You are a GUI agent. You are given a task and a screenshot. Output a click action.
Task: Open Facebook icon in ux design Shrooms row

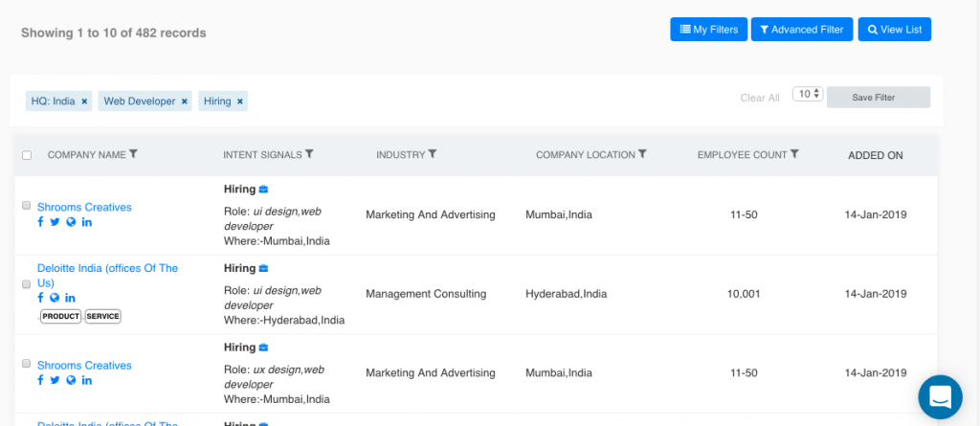40,380
